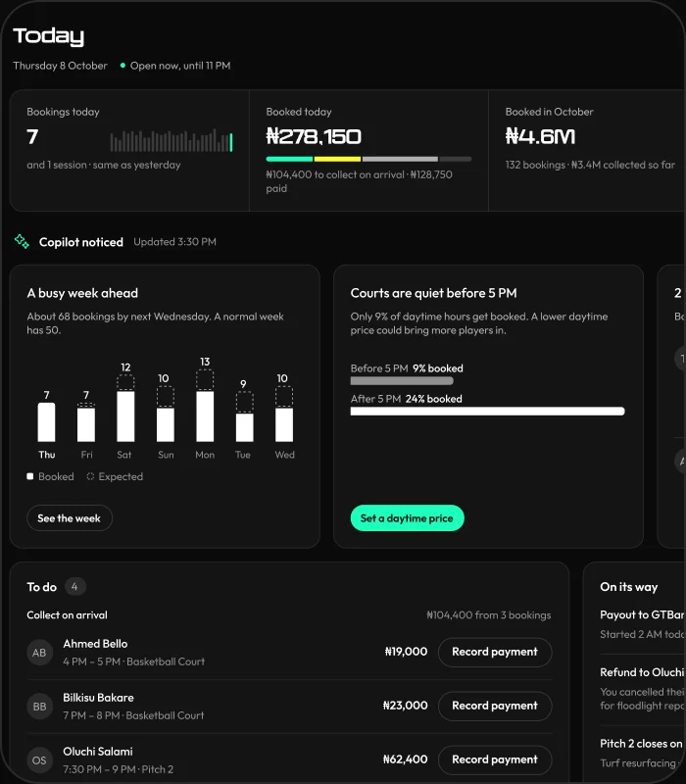Click the ₦62,400 amount
Viewport: 686px width, 784px height.
pyautogui.click(x=405, y=759)
